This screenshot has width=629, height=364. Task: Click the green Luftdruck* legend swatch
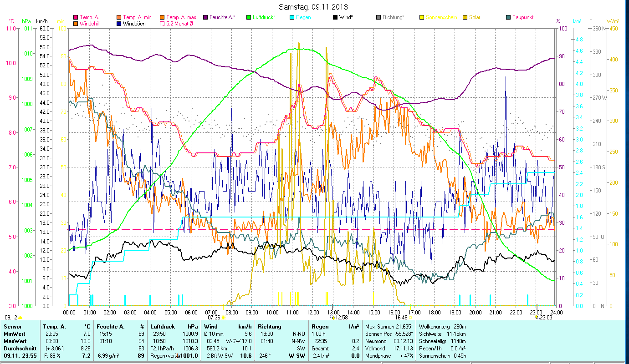coord(248,17)
